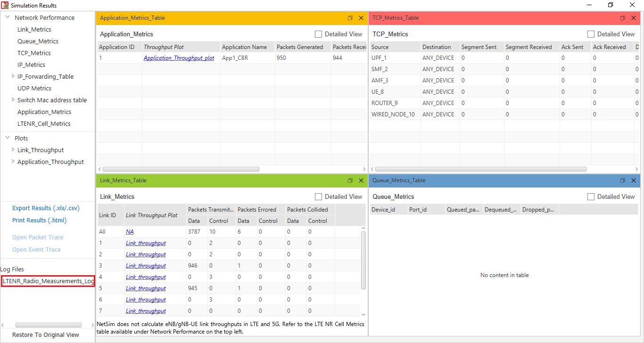
Task: Open the NA link in the All row
Action: coord(130,232)
